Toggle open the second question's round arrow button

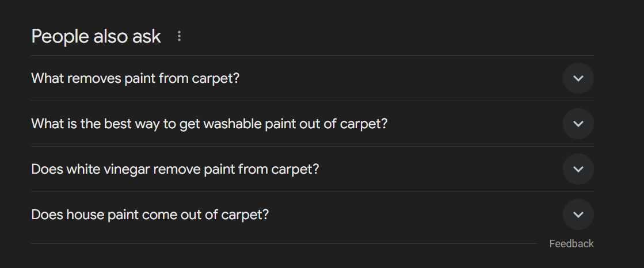(578, 124)
